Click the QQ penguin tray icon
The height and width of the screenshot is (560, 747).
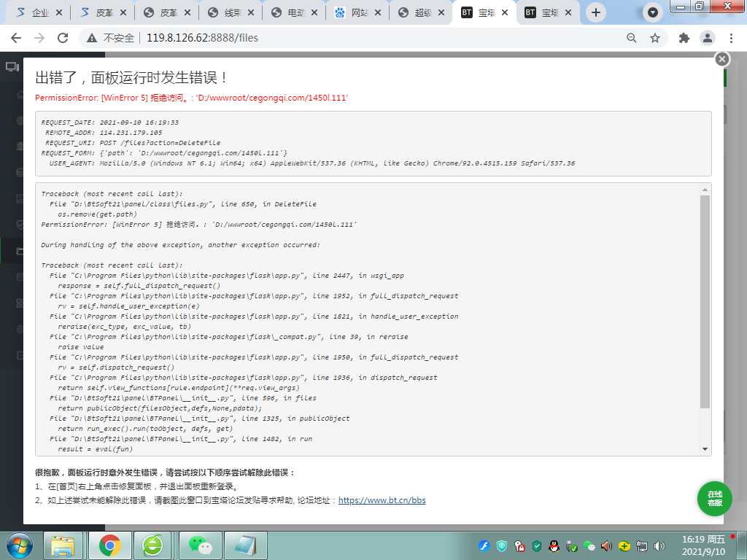click(554, 546)
